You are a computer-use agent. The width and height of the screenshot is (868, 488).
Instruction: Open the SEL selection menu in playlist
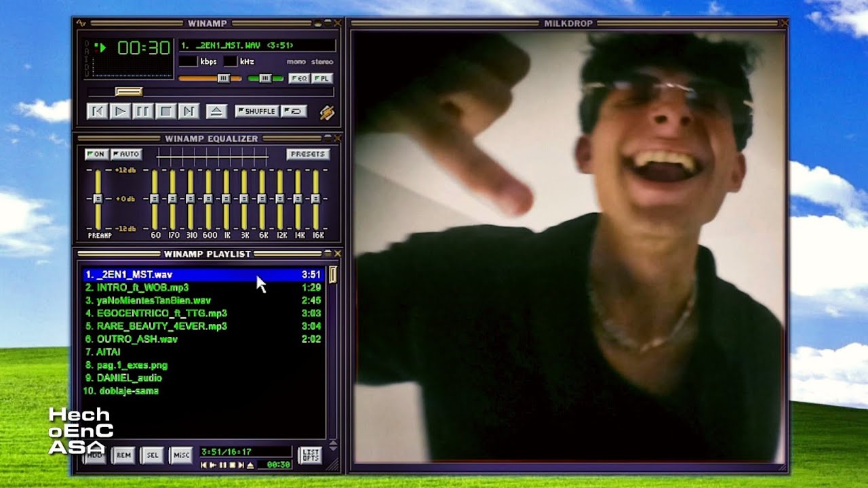point(153,455)
